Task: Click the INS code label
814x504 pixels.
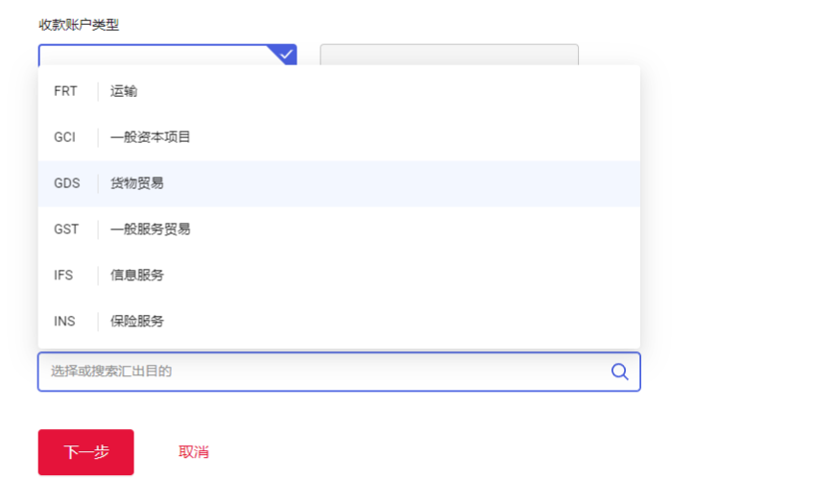Action: coord(64,322)
